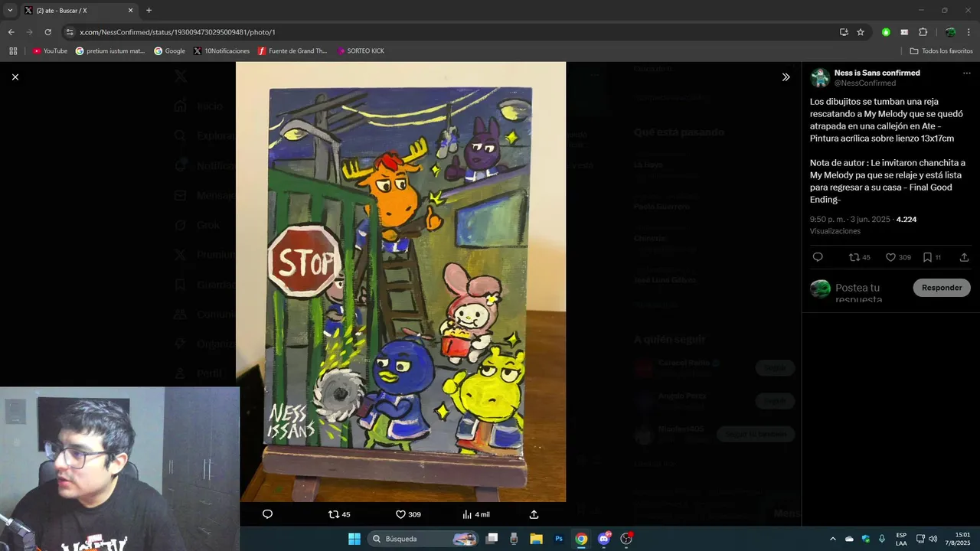Click the install app icon in address bar

pos(844,32)
